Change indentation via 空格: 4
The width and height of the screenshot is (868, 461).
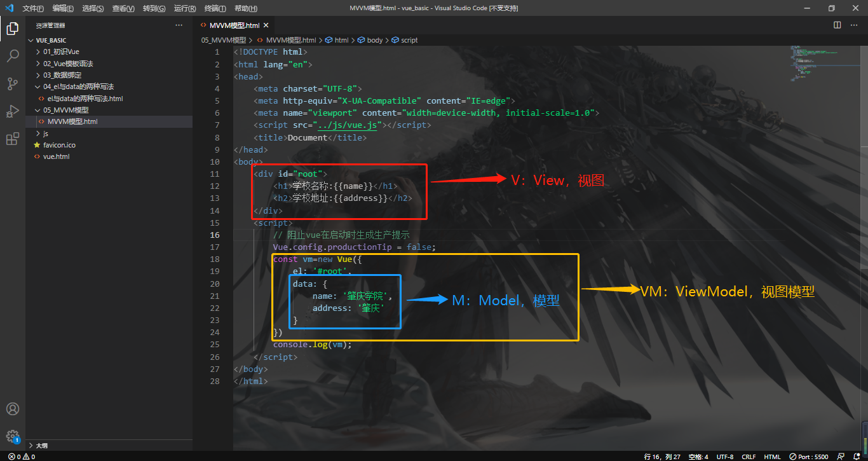[x=698, y=457]
